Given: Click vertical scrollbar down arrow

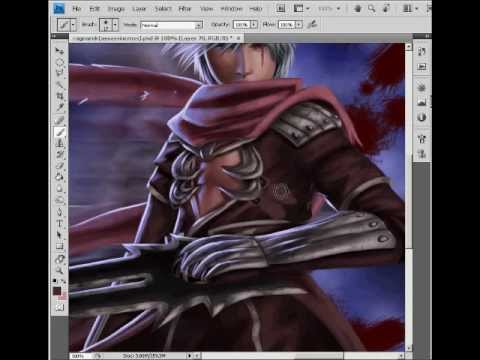Looking at the screenshot, I should 409,348.
